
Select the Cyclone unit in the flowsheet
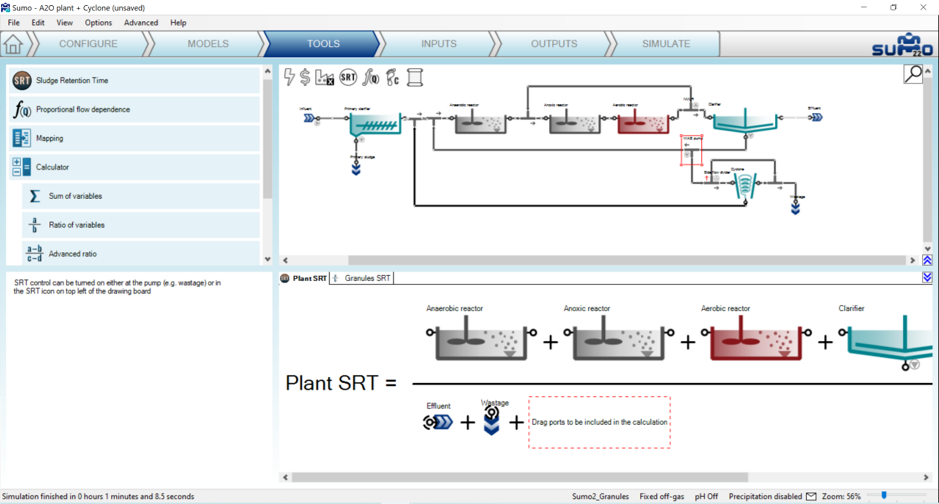point(739,186)
